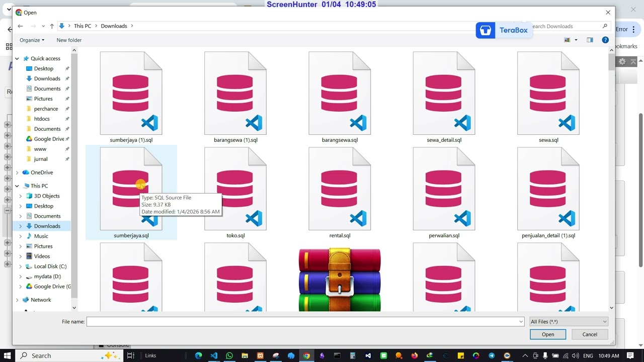Screen dimensions: 644x362
Task: Expand the Network tree node
Action: point(17,300)
